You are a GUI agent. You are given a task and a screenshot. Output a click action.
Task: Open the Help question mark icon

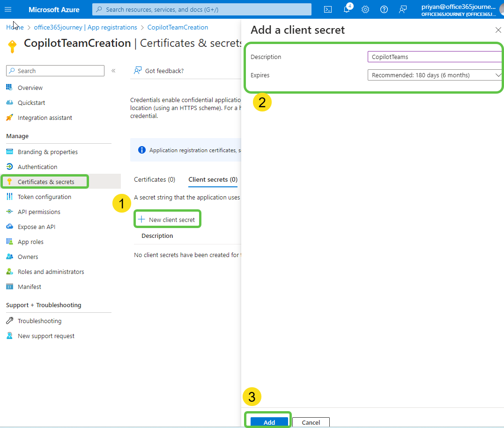coord(384,9)
